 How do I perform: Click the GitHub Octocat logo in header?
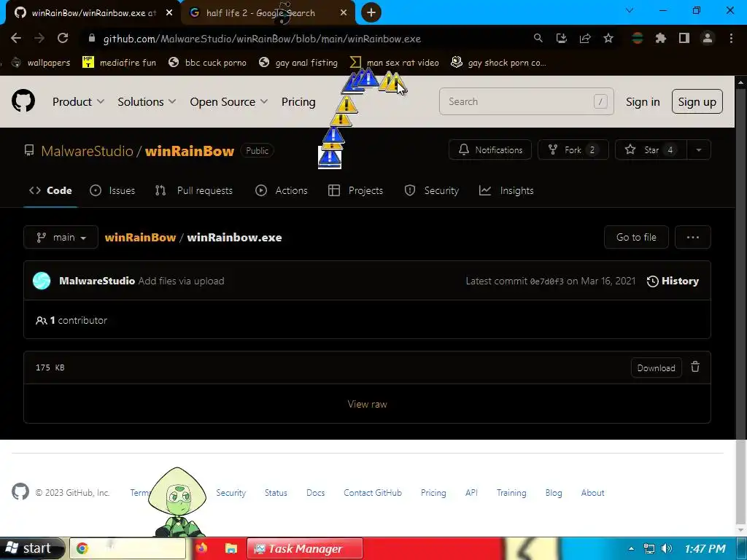(23, 101)
